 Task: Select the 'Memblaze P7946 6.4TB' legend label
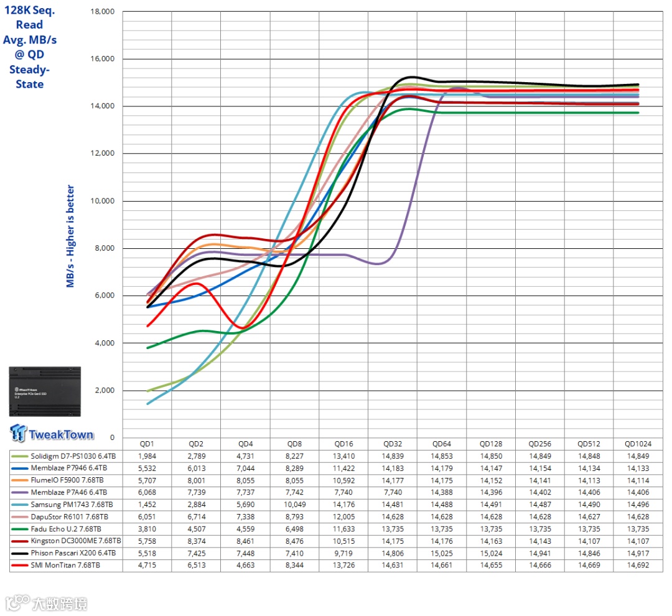tap(69, 468)
